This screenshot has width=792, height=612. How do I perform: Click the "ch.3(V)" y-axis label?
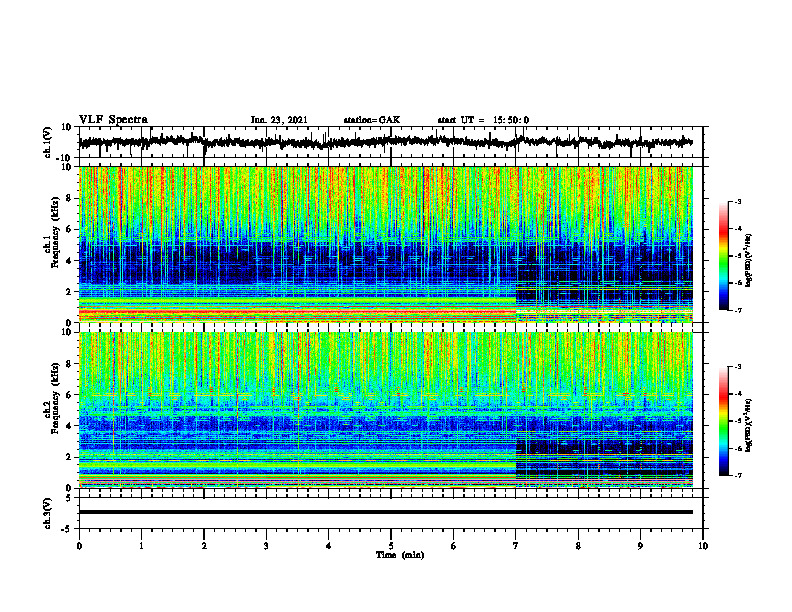49,513
